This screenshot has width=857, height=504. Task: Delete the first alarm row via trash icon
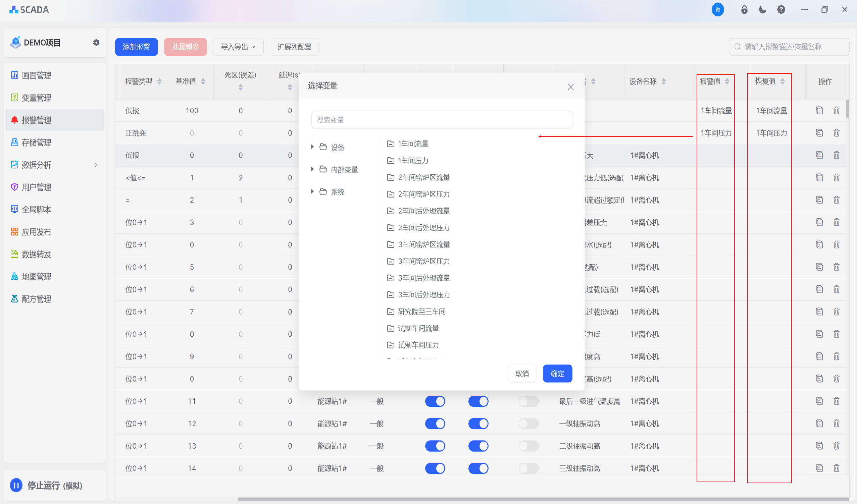(836, 110)
